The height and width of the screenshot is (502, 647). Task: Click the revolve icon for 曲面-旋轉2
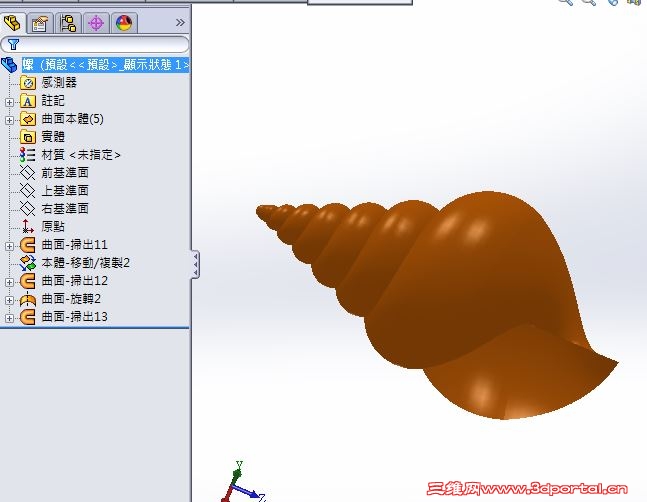pos(28,299)
